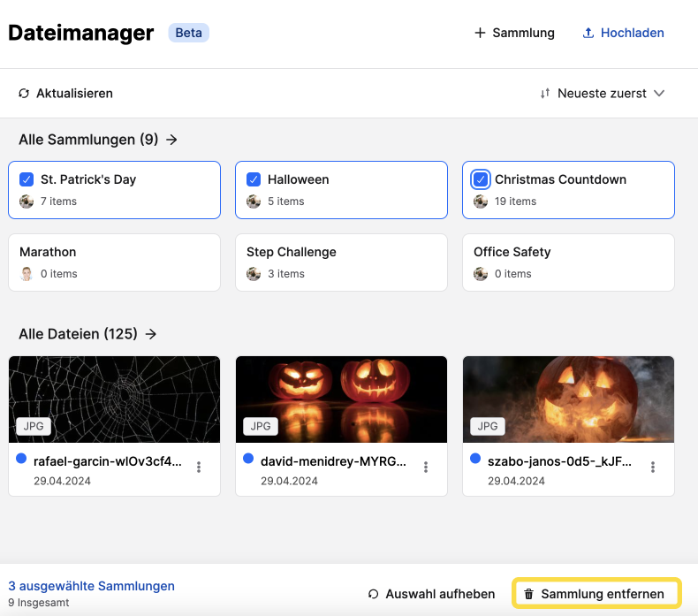Open the smoking pumpkin image thumbnail
This screenshot has width=698, height=616.
(x=568, y=399)
